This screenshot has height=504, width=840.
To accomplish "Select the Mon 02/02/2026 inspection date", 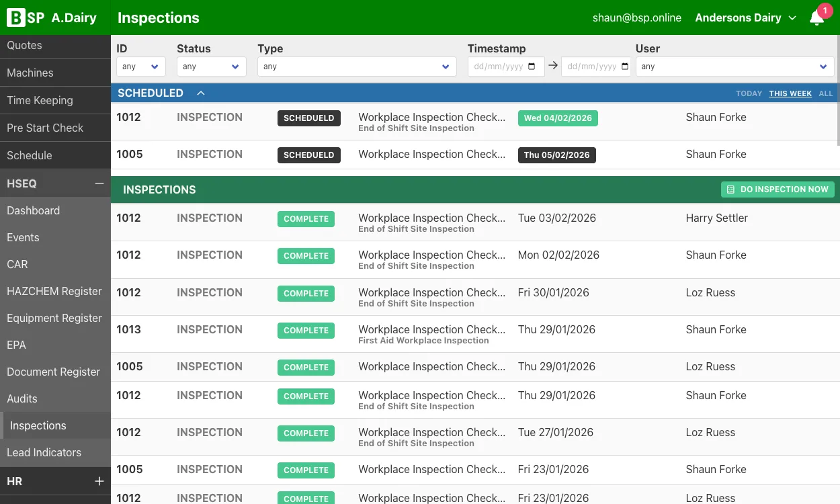I will (558, 255).
